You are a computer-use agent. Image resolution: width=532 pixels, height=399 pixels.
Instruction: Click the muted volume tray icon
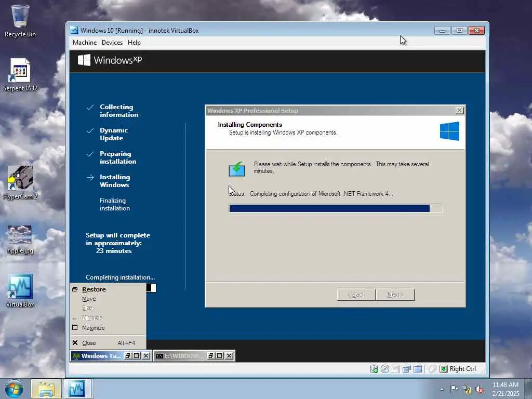[480, 390]
